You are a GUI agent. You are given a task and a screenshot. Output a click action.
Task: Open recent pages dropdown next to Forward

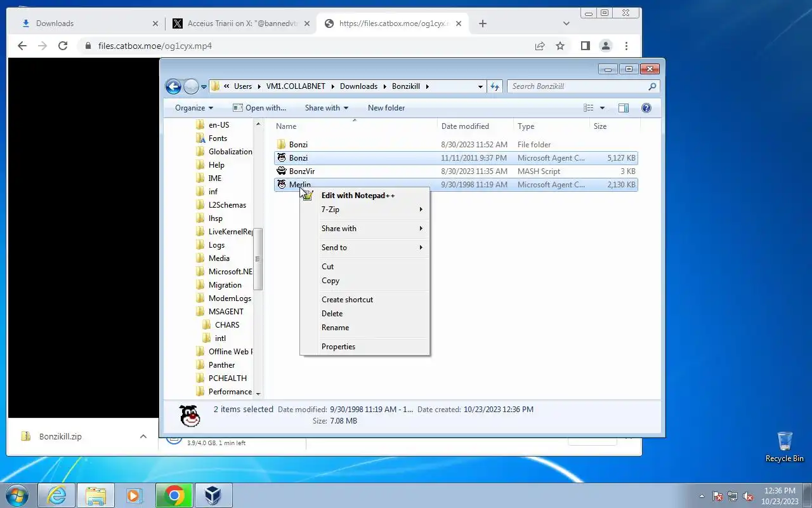204,86
